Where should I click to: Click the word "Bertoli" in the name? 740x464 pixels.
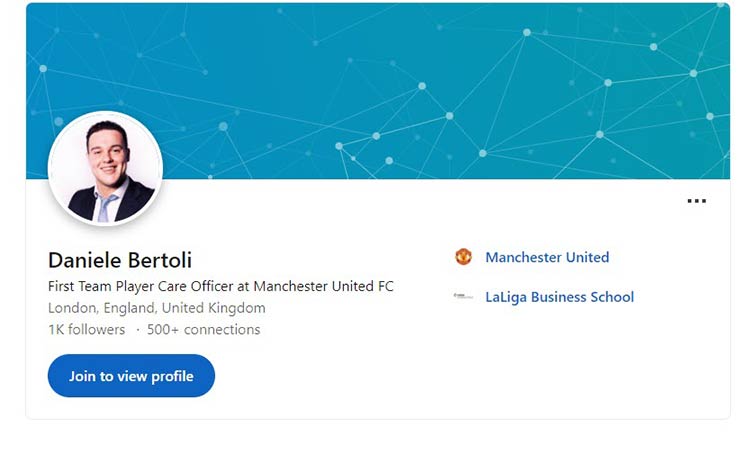[159, 261]
